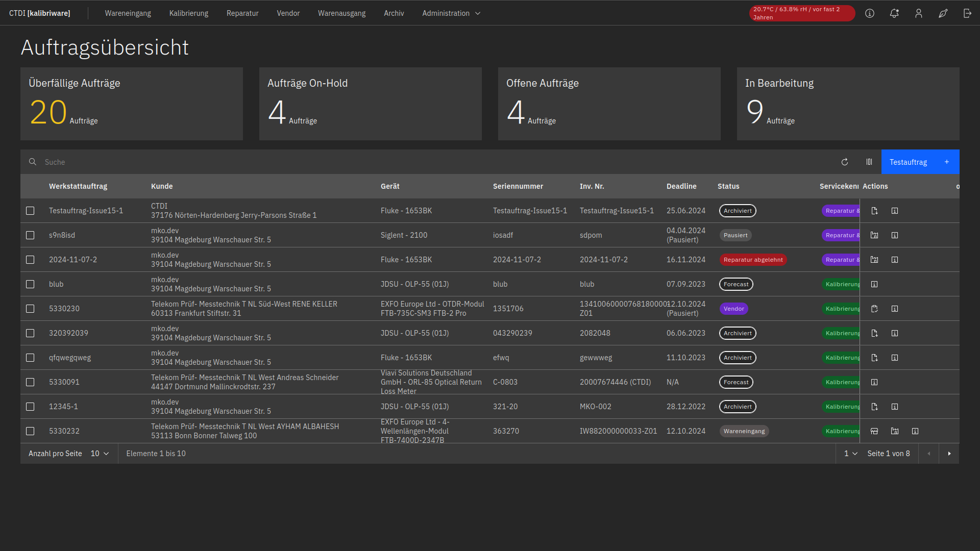The image size is (980, 551).
Task: Click the factory icon for 2024-11-07-2
Action: click(x=874, y=260)
